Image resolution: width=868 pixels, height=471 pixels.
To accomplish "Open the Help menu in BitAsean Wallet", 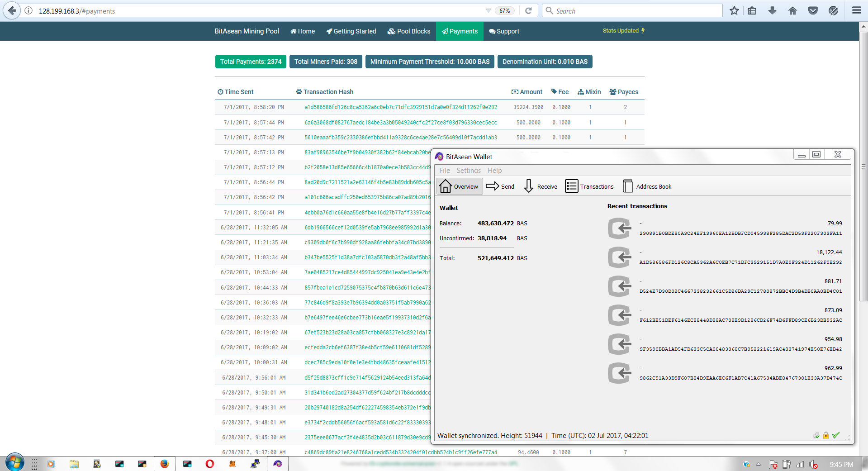I will tap(495, 171).
